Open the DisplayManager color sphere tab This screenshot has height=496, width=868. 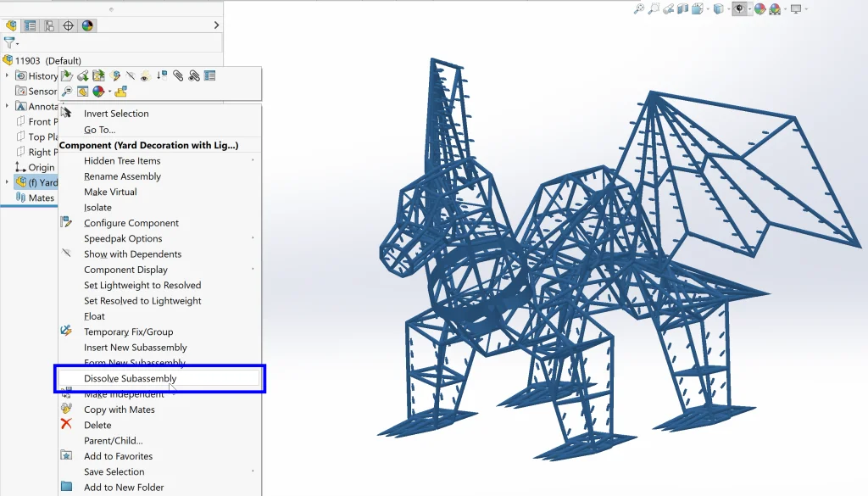(x=87, y=25)
